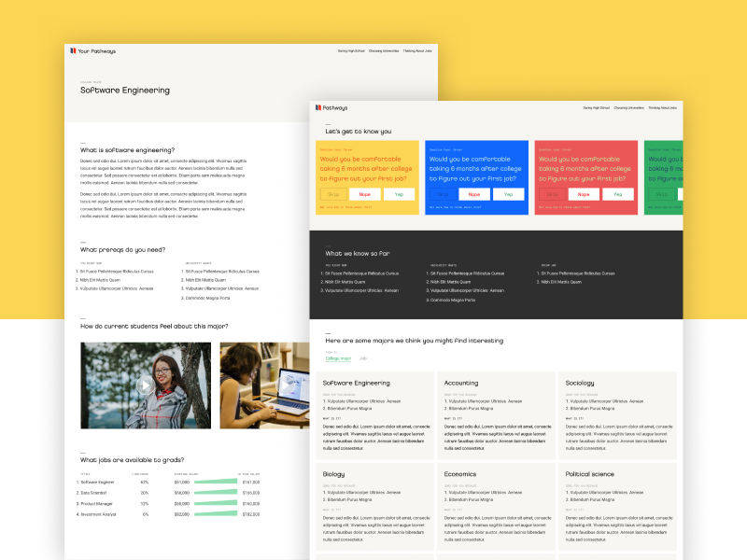Viewport: 747px width, 560px height.
Task: Switch to the Job tab
Action: pyautogui.click(x=363, y=358)
